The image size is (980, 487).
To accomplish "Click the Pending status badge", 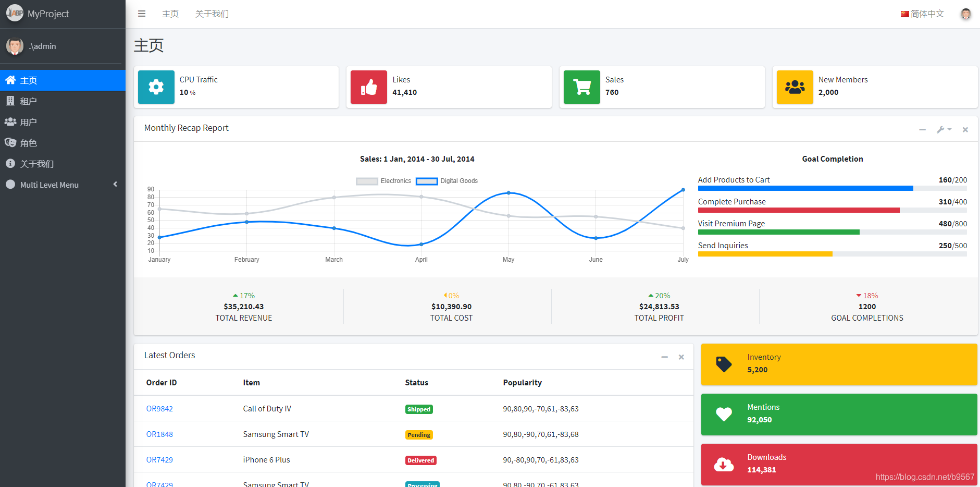I will tap(419, 435).
